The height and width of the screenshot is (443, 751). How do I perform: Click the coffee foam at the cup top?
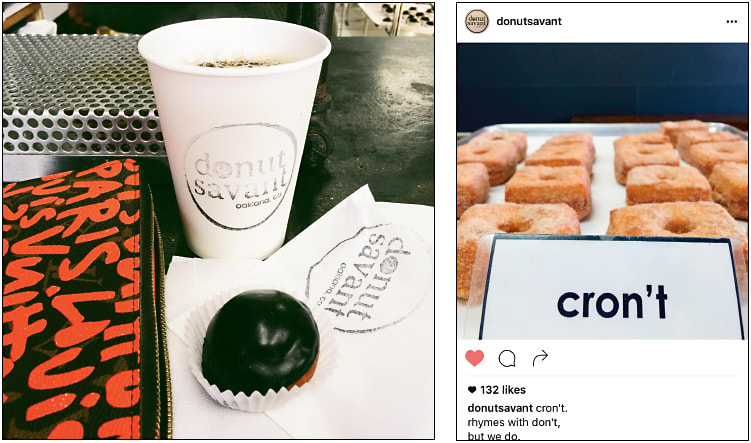(238, 62)
